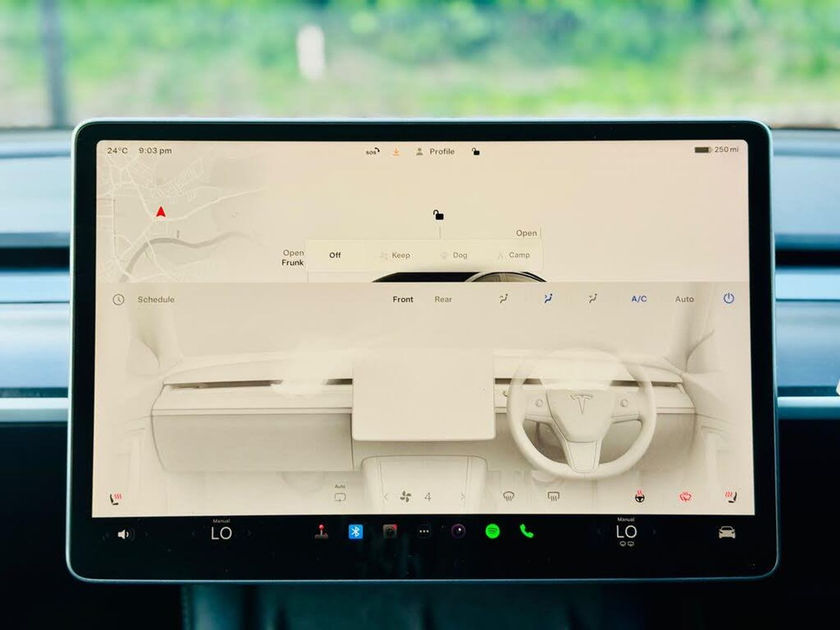Toggle the heated steering wheel icon
Image resolution: width=840 pixels, height=630 pixels.
click(640, 496)
